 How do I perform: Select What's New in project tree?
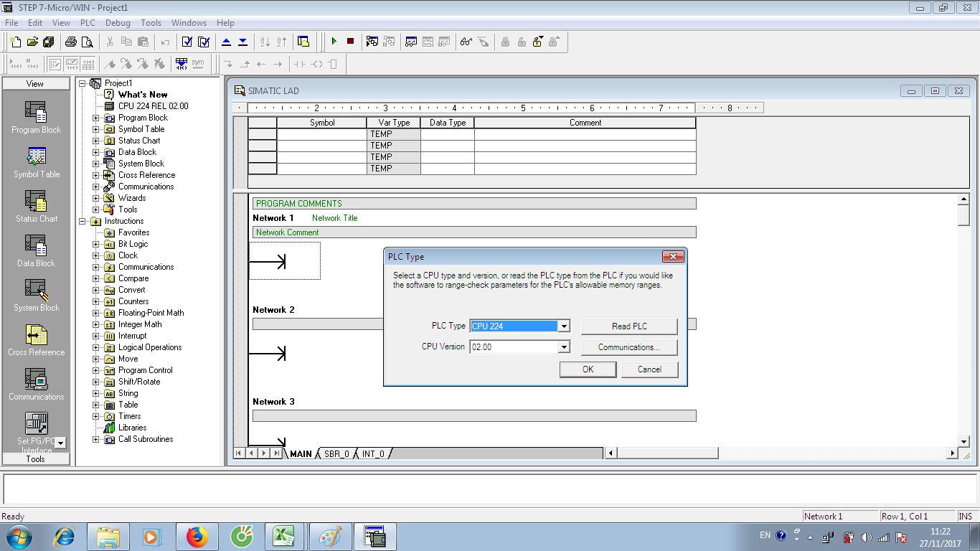click(143, 95)
